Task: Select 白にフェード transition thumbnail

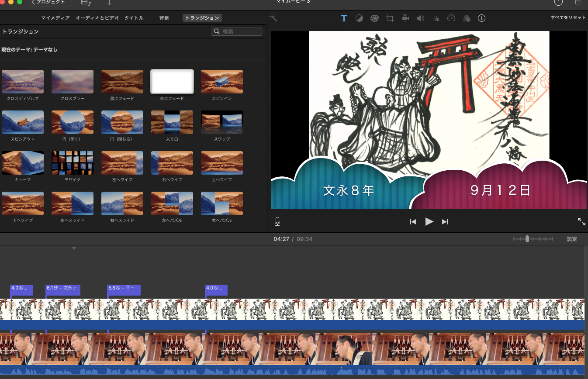Action: pos(172,82)
